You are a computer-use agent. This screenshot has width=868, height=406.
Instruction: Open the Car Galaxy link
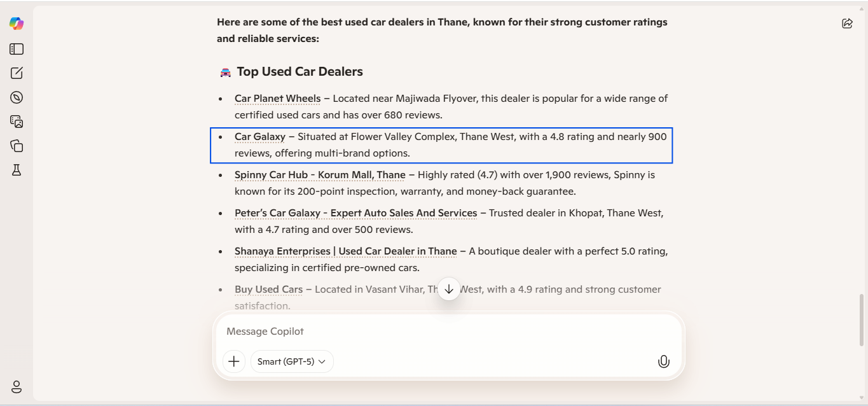[x=259, y=137]
